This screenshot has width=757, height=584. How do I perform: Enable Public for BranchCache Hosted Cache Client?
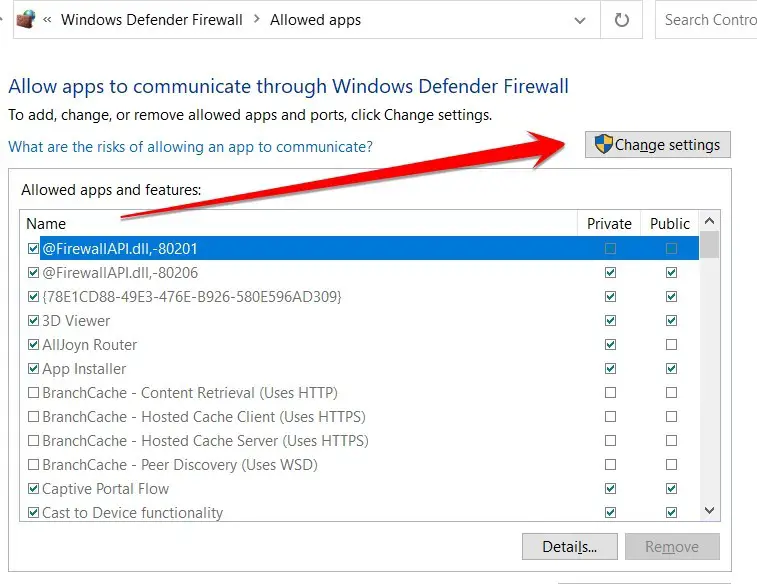click(x=671, y=417)
